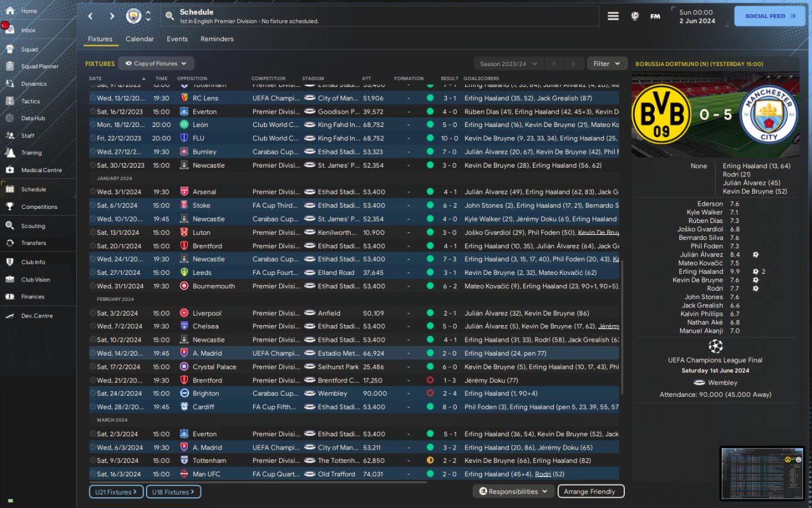Open the Tactics sidebar icon
The image size is (812, 508).
tap(10, 101)
